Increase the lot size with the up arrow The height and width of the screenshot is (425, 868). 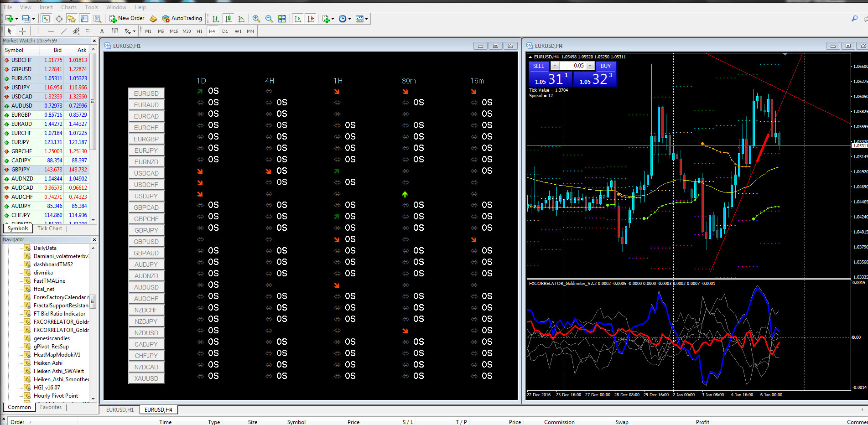click(590, 66)
